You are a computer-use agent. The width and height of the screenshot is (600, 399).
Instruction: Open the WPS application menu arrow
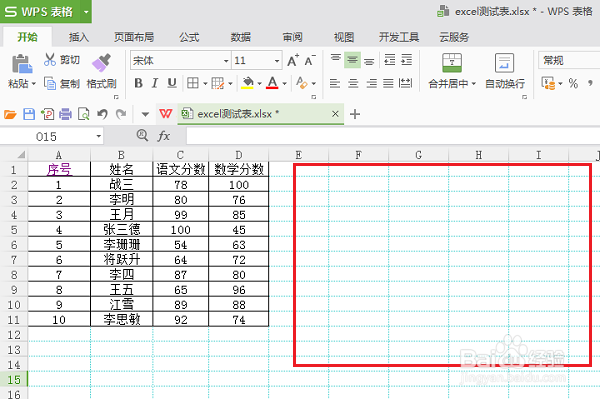coord(86,12)
